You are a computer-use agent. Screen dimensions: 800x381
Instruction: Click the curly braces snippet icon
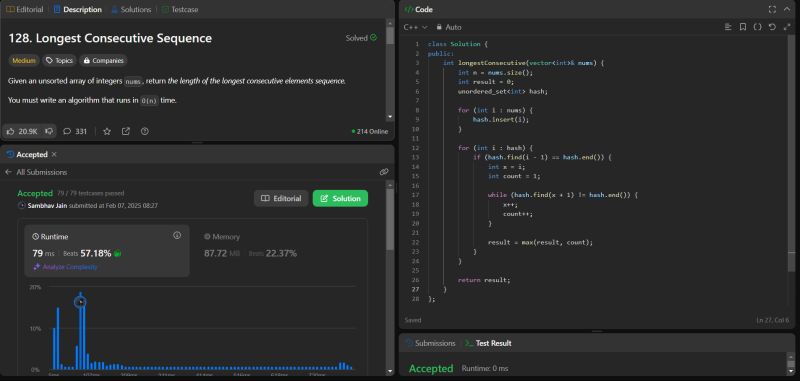tap(758, 27)
